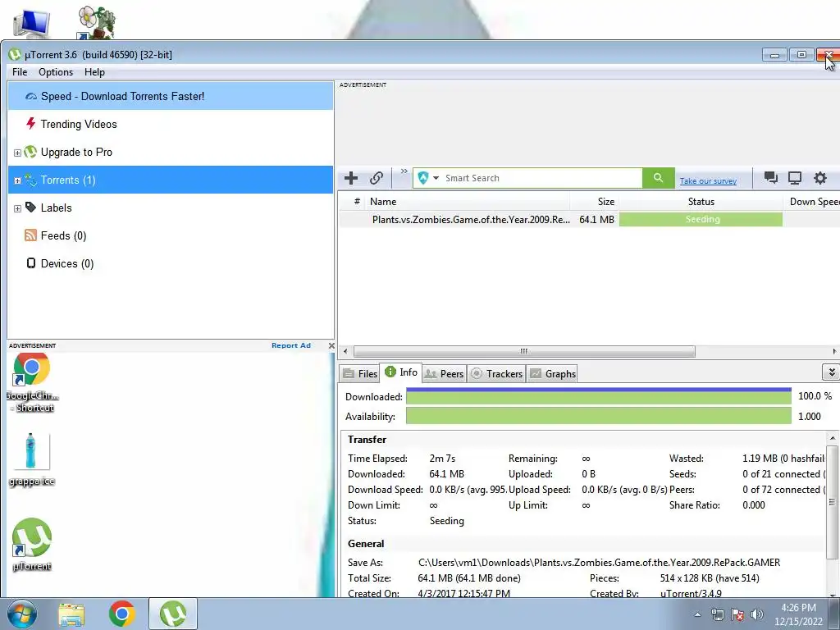Select the Plants.vs.Zombies torrent row
This screenshot has width=840, height=630.
click(x=589, y=220)
